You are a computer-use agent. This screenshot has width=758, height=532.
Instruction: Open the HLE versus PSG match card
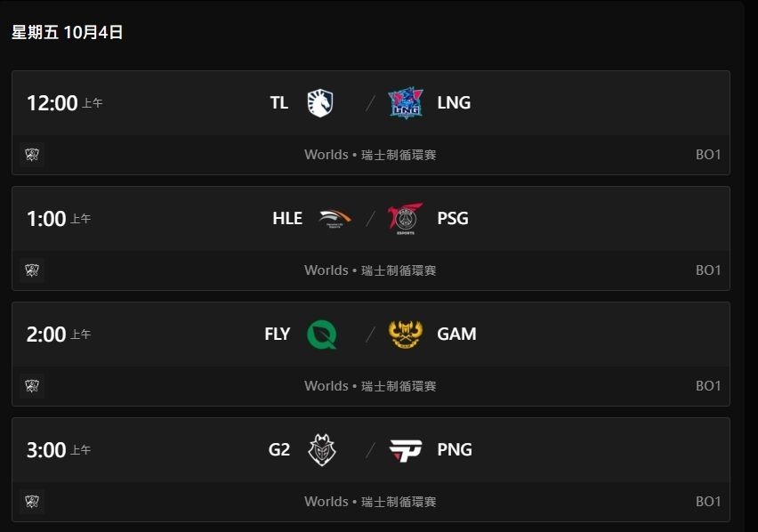click(x=371, y=238)
